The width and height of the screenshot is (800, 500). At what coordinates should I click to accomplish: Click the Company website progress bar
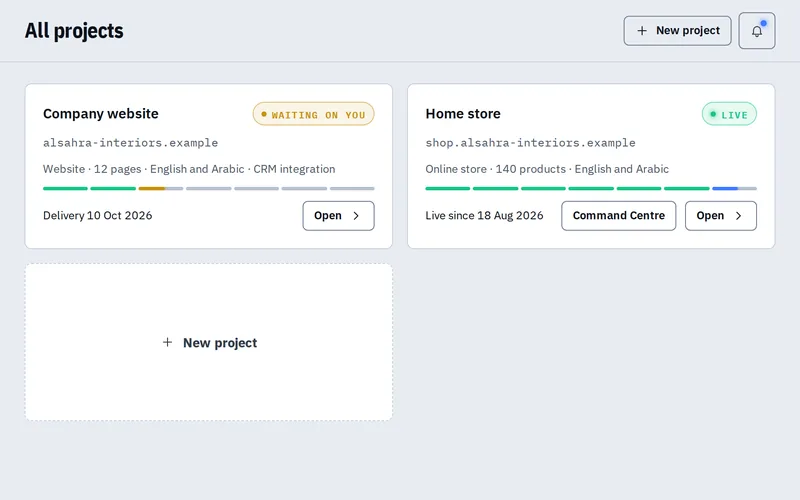pyautogui.click(x=209, y=188)
